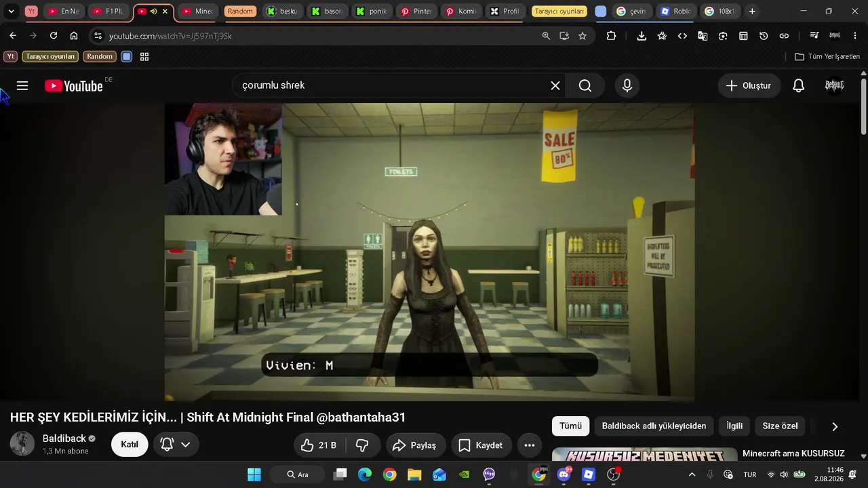
Task: Submit search with the magnifier button
Action: click(585, 85)
